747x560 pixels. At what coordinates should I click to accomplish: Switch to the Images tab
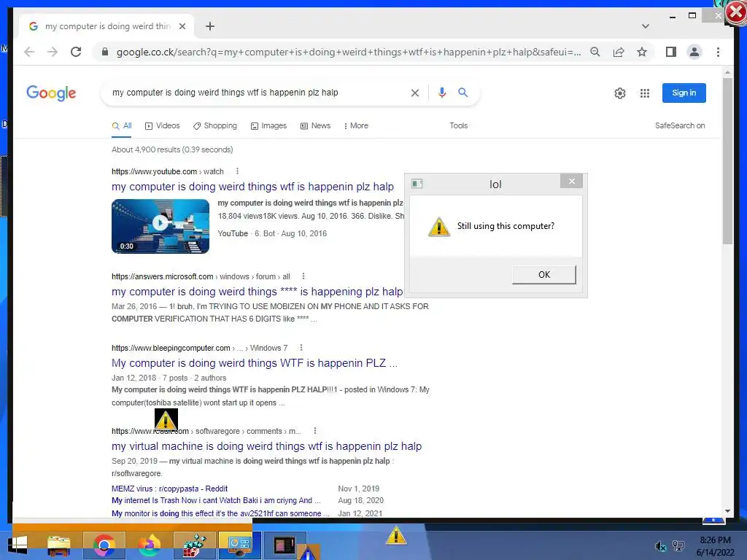(268, 125)
